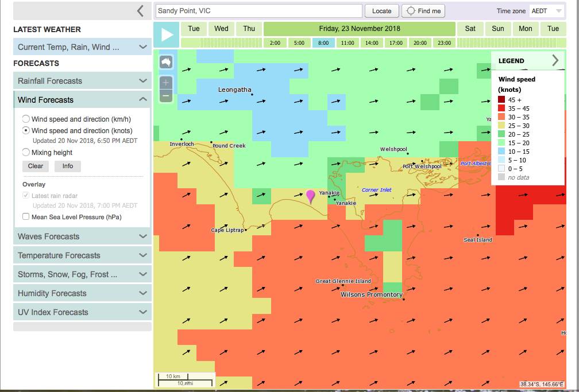Screen dimensions: 579x392
Task: Zoom in on the map
Action: click(166, 83)
